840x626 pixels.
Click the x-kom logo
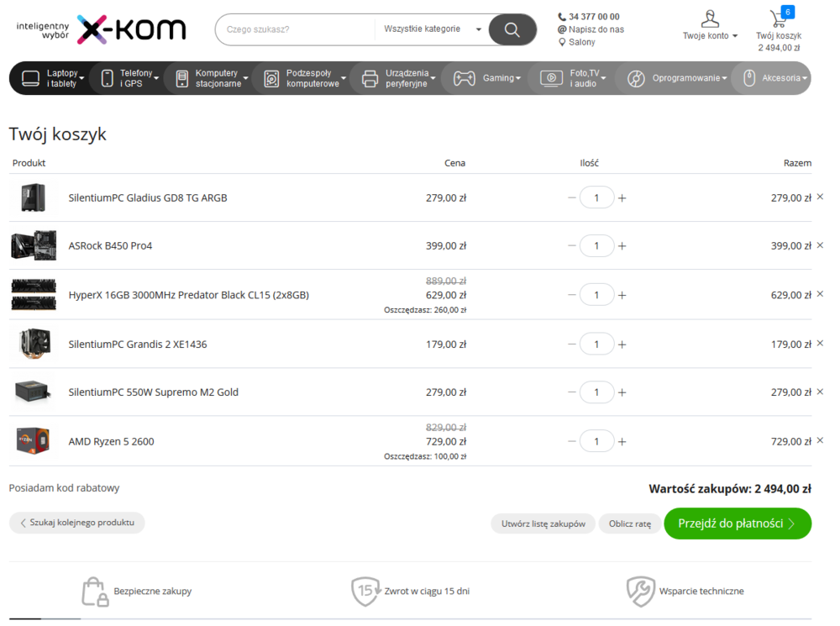click(131, 29)
